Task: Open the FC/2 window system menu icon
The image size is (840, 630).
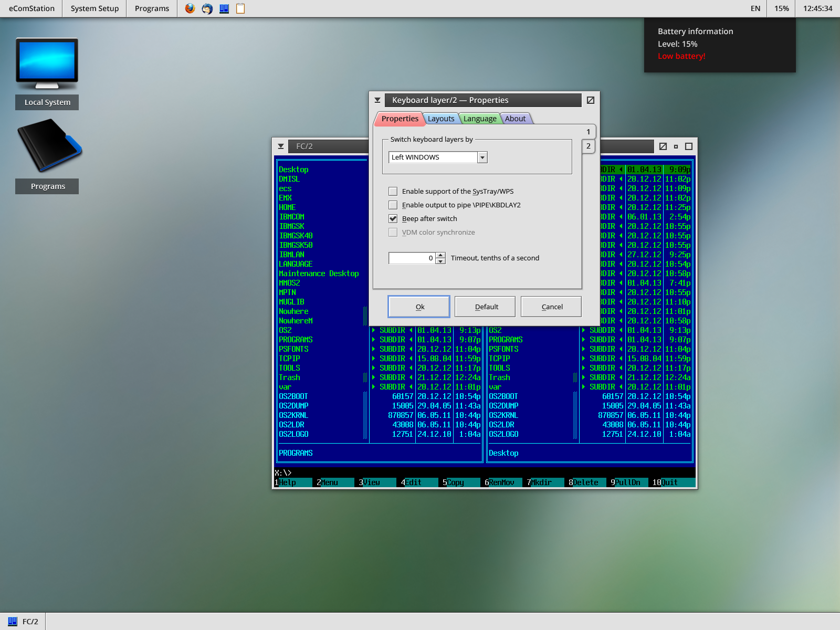Action: (281, 146)
